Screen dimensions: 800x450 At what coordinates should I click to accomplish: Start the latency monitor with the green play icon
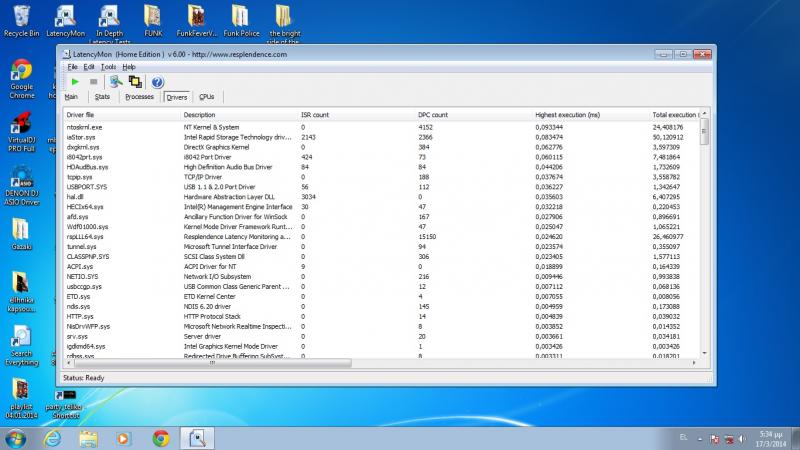point(75,81)
